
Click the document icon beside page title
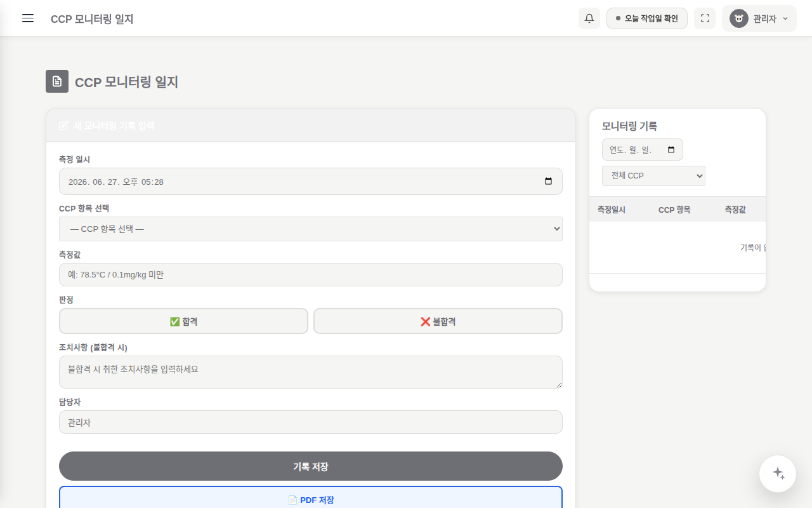(x=57, y=81)
